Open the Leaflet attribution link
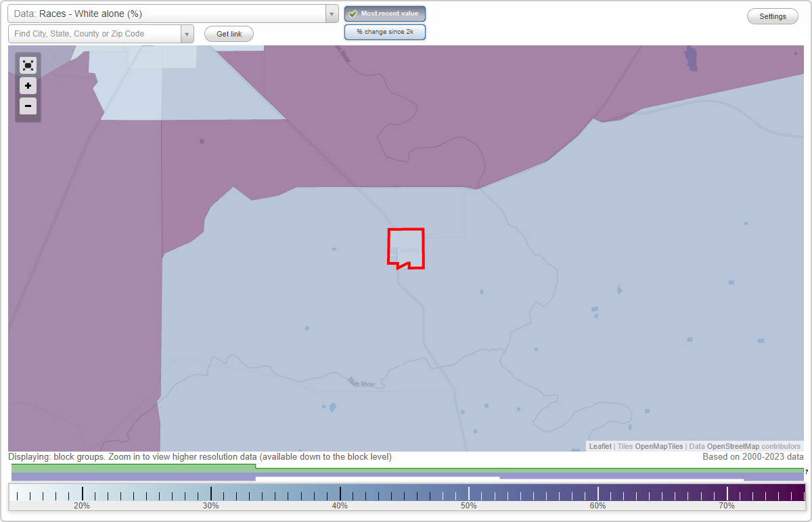The image size is (812, 522). coord(600,446)
